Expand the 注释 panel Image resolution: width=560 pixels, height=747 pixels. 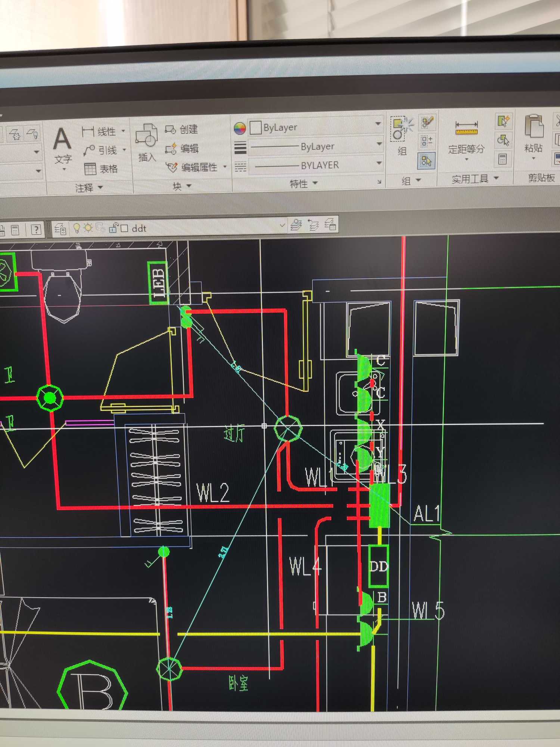point(89,187)
